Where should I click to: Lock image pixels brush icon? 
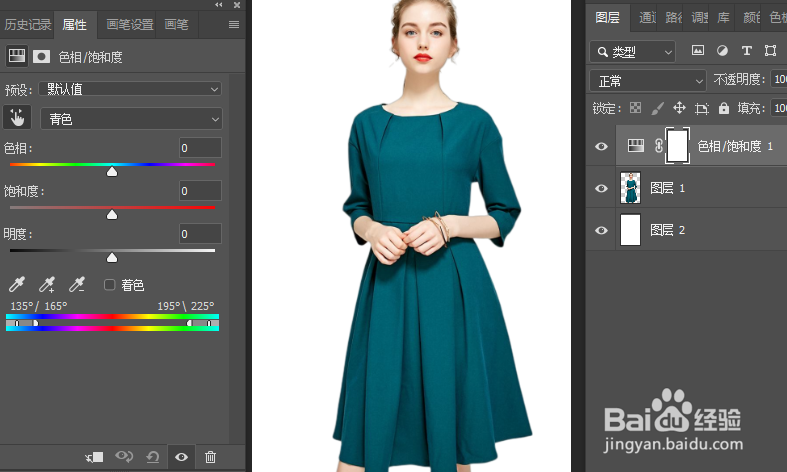pos(658,108)
